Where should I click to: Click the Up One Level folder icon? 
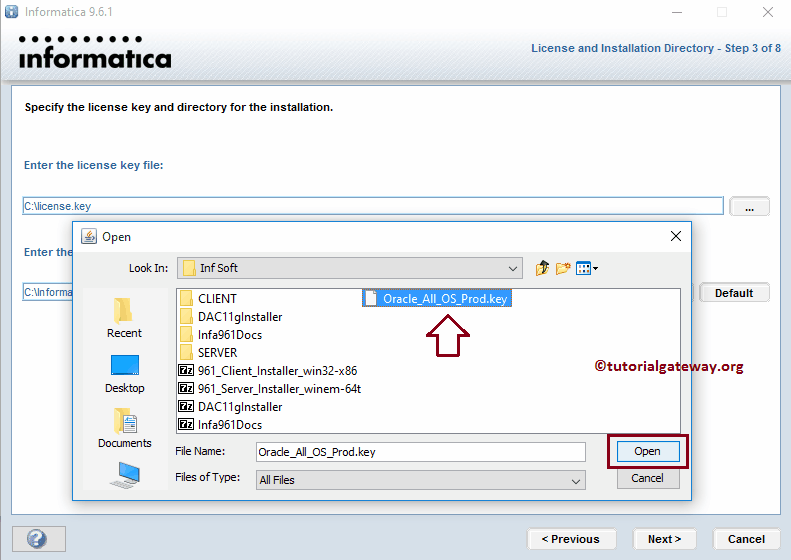pos(543,268)
